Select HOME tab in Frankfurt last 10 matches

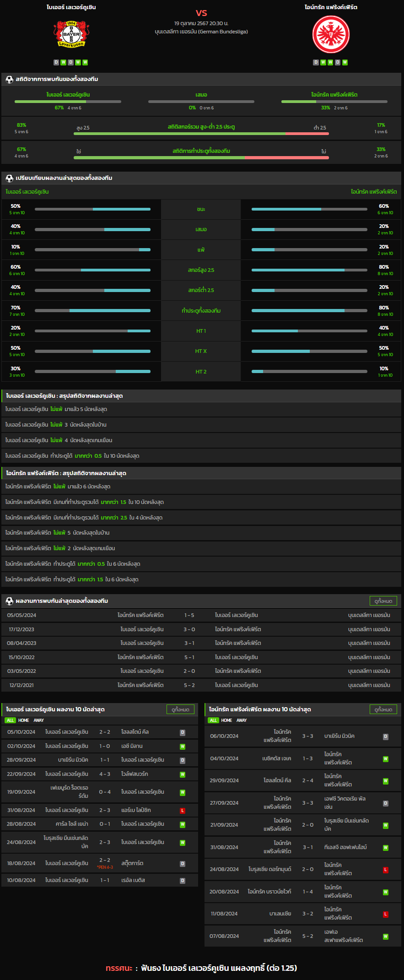pos(226,720)
